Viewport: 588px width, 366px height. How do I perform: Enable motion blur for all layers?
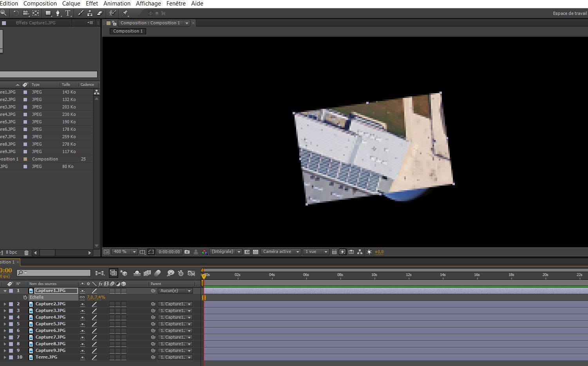click(157, 273)
